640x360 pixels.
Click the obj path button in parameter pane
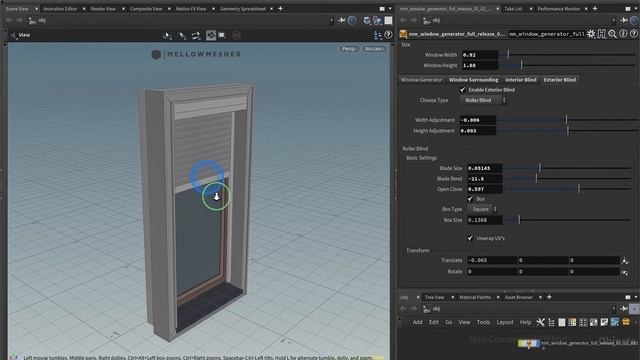[431, 20]
